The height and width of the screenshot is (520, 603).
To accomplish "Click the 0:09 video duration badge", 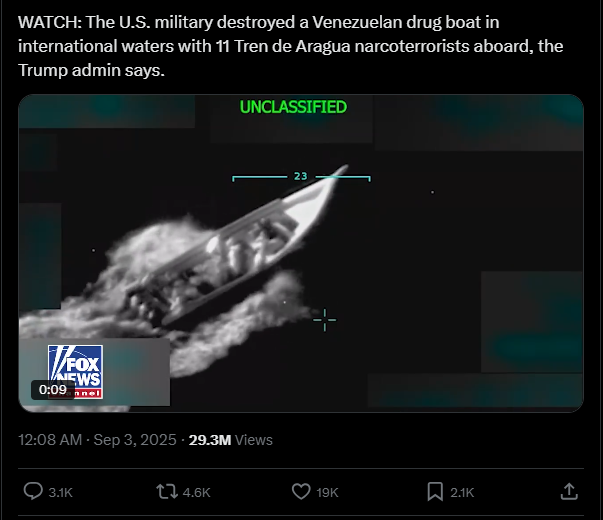I will pos(53,390).
